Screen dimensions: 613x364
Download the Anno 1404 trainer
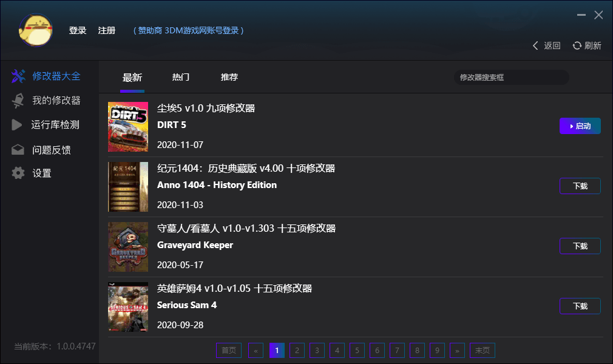[x=580, y=186]
